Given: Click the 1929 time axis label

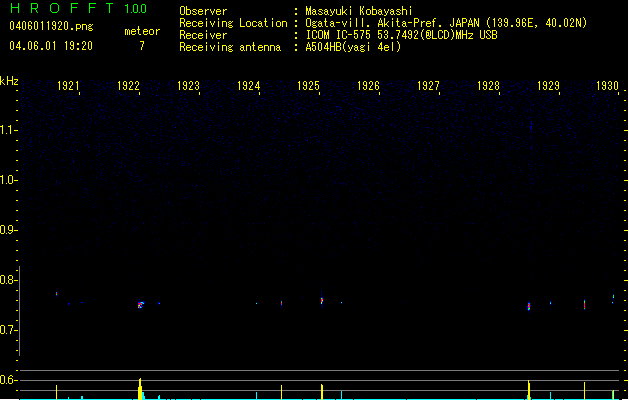Looking at the screenshot, I should coord(548,86).
